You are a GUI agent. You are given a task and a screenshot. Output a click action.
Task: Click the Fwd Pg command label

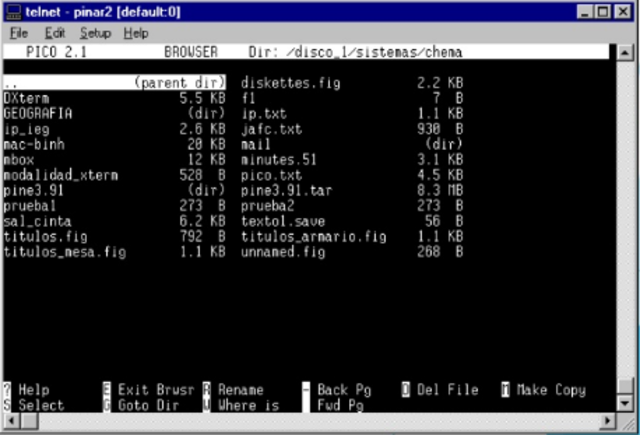(341, 405)
